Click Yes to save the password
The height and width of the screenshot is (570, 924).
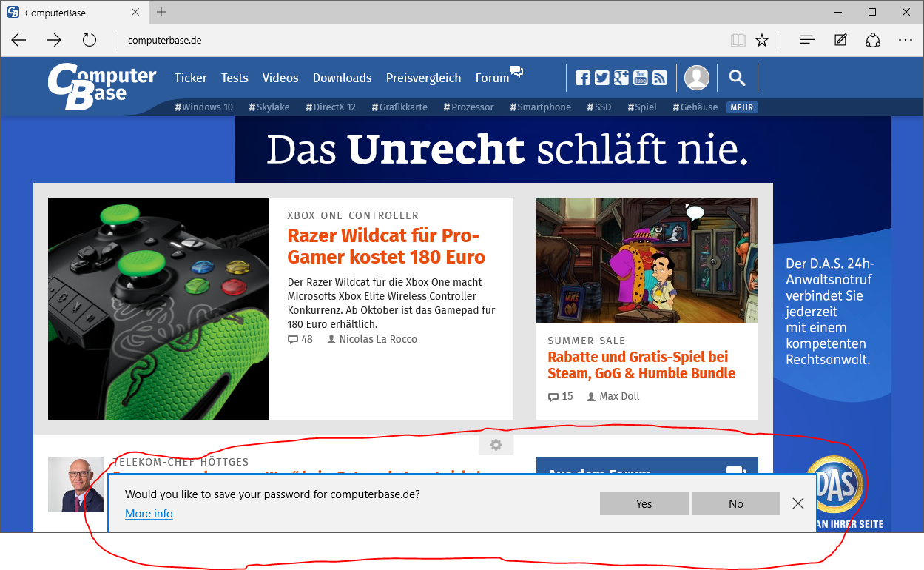click(644, 503)
